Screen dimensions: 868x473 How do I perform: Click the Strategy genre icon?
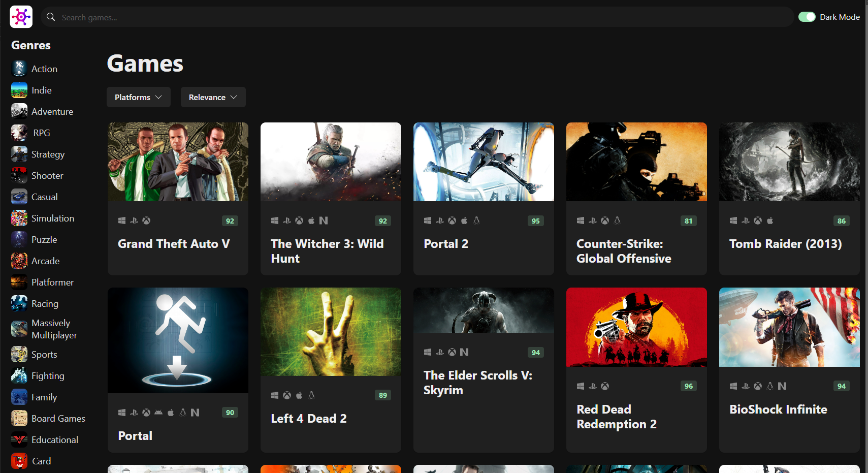[x=19, y=154]
